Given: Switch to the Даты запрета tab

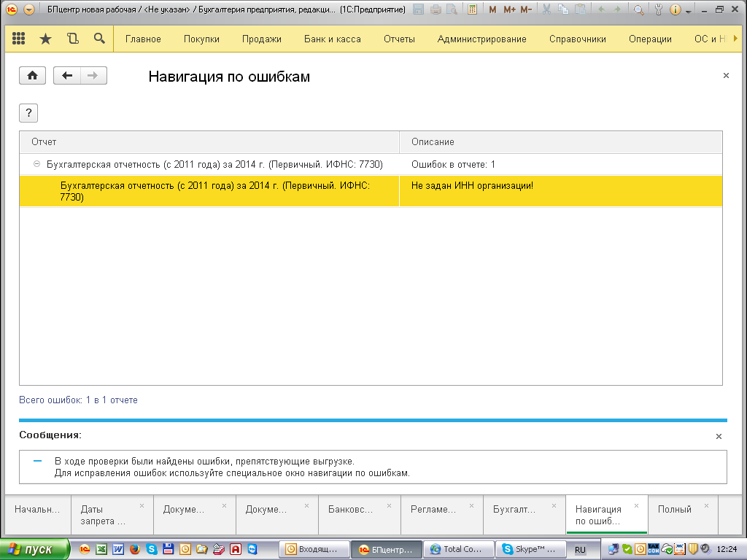Looking at the screenshot, I should point(104,515).
